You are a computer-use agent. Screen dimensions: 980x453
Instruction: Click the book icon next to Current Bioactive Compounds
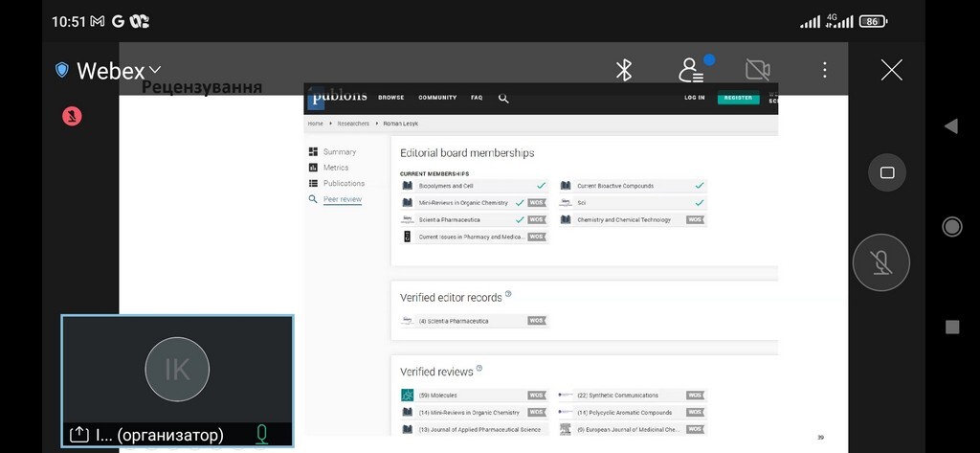[566, 186]
